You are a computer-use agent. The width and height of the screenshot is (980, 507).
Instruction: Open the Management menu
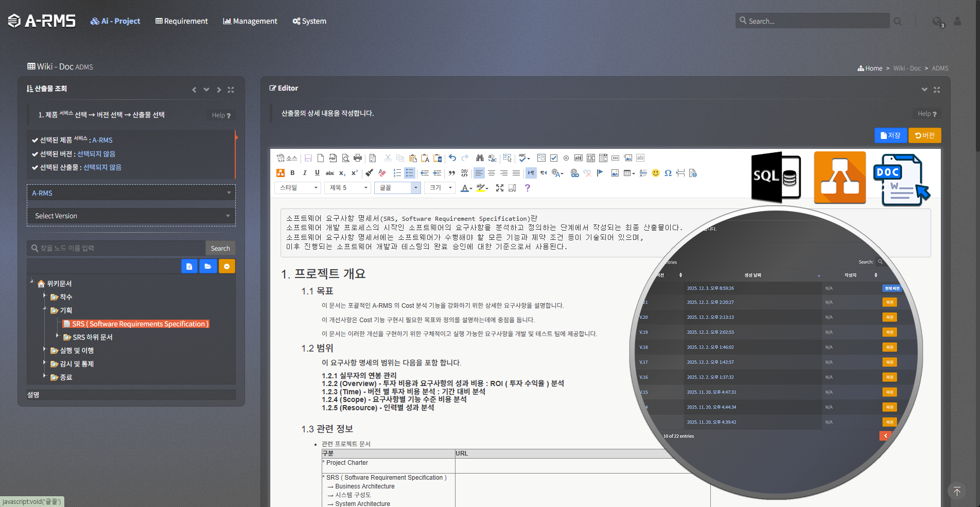click(250, 21)
